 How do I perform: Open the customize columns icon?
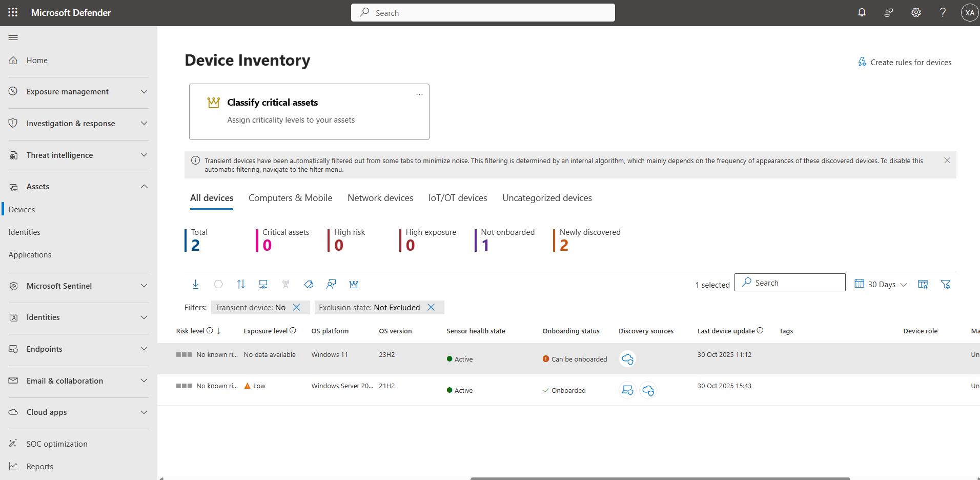coord(923,284)
